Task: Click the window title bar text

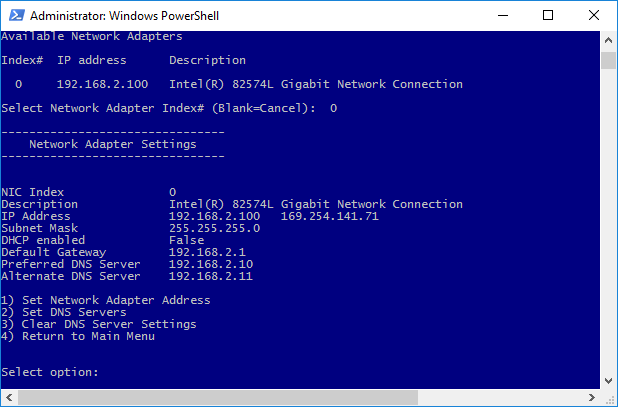Action: point(125,16)
